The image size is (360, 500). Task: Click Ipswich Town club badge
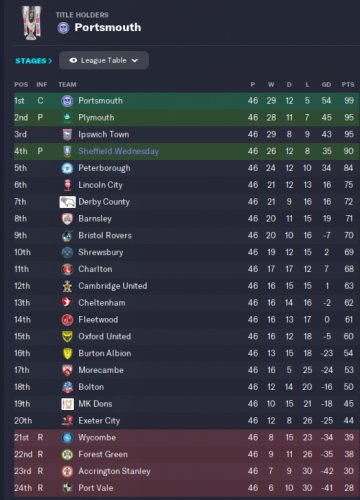click(67, 134)
